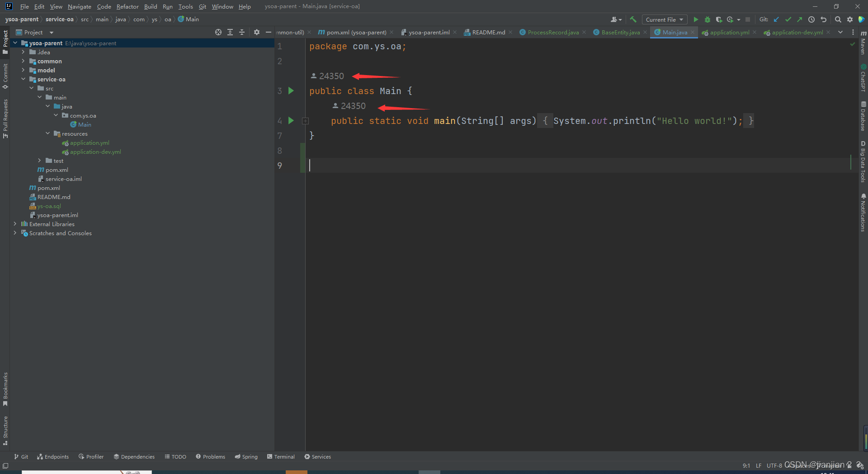This screenshot has width=868, height=474.
Task: Open Search Everywhere magnifier icon
Action: coord(838,19)
